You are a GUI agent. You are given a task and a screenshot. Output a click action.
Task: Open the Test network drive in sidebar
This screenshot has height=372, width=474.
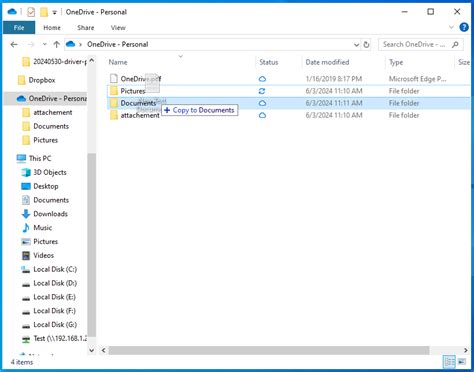point(54,338)
